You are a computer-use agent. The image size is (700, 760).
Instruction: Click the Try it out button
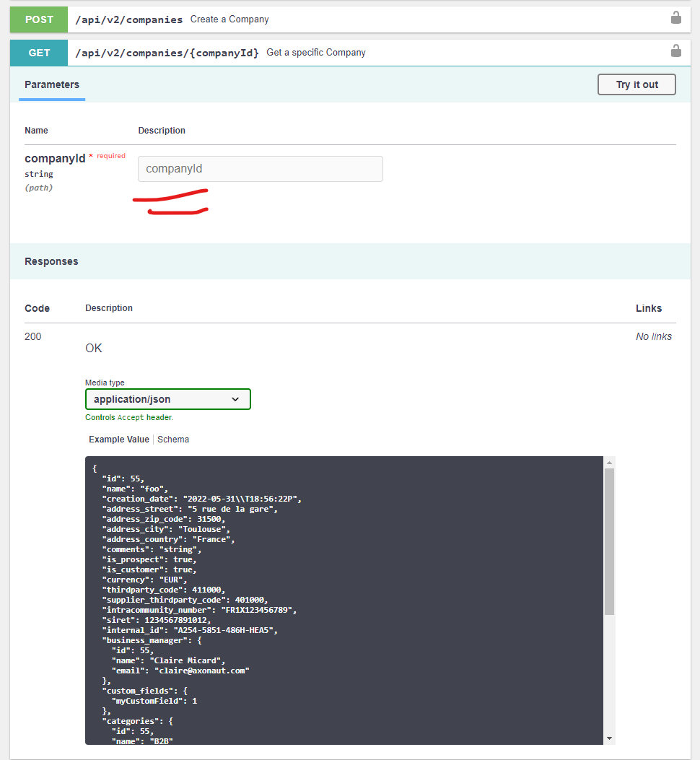[x=636, y=84]
